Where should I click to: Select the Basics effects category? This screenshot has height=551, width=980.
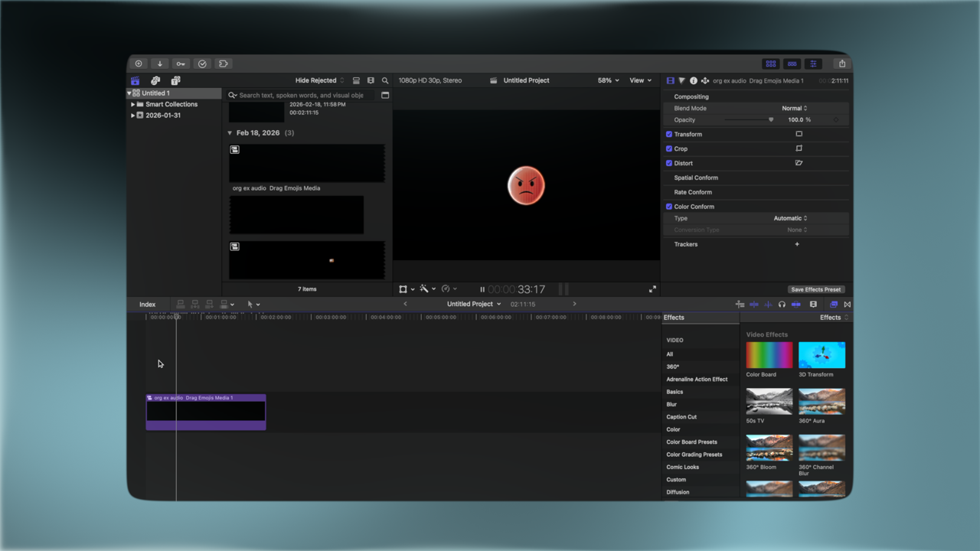(675, 392)
